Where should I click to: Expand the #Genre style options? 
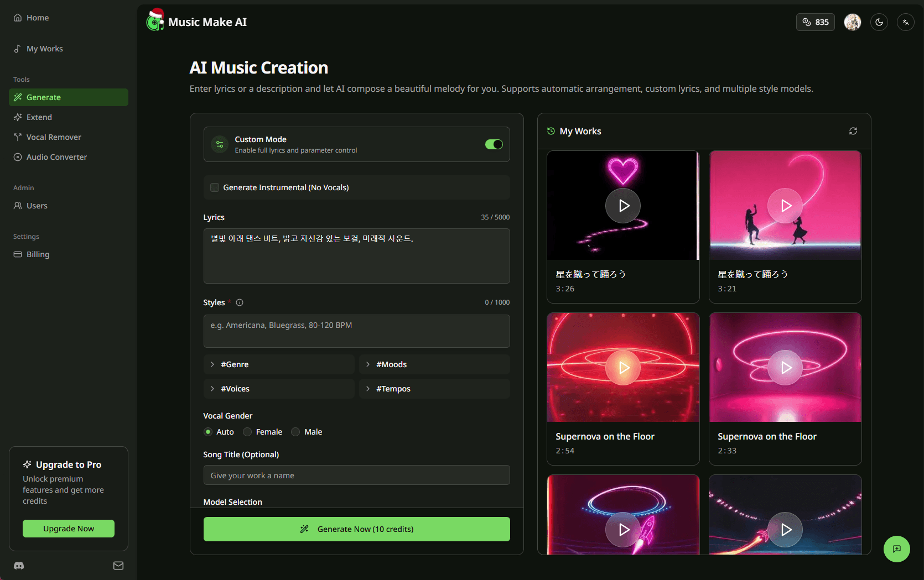pyautogui.click(x=278, y=364)
